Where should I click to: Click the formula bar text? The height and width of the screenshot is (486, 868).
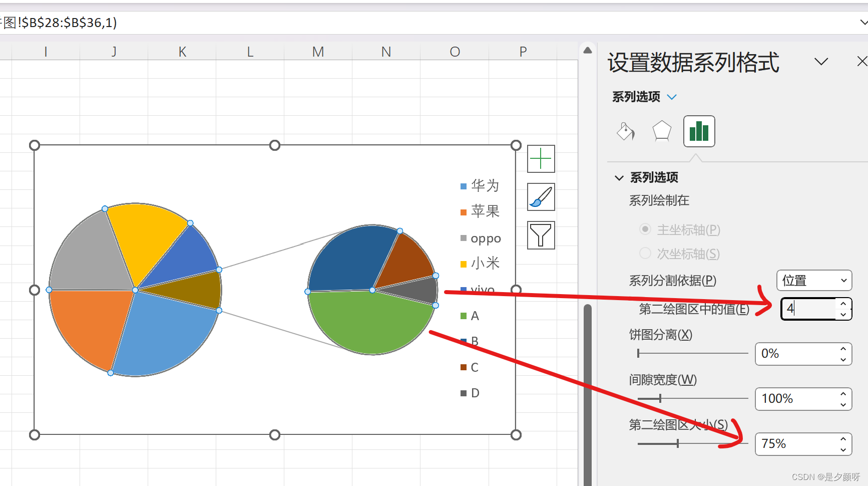59,23
